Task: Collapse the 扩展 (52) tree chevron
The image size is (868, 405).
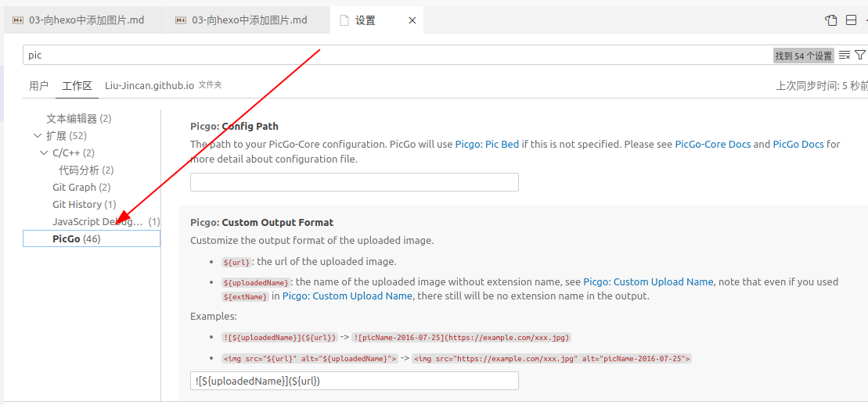Action: pos(37,135)
